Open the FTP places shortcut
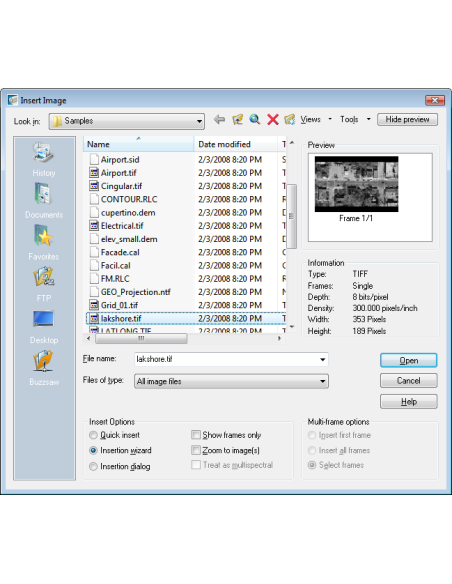The height and width of the screenshot is (584, 452). pos(44,285)
